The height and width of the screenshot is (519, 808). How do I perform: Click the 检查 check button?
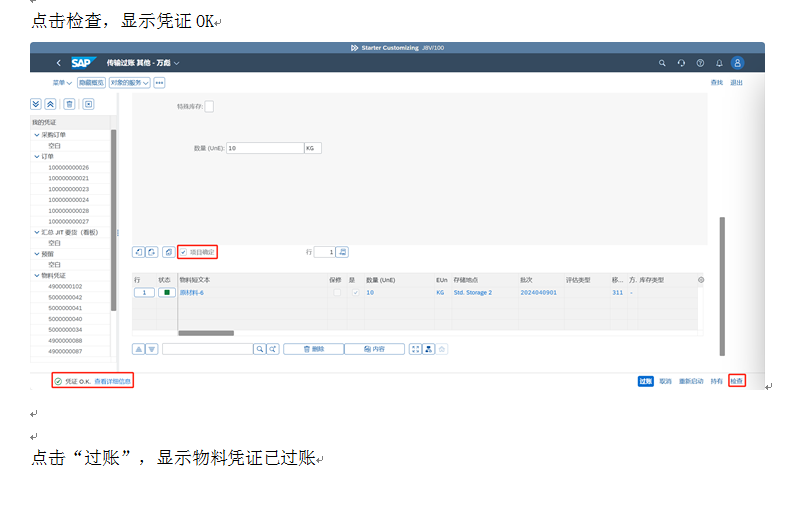coord(736,381)
